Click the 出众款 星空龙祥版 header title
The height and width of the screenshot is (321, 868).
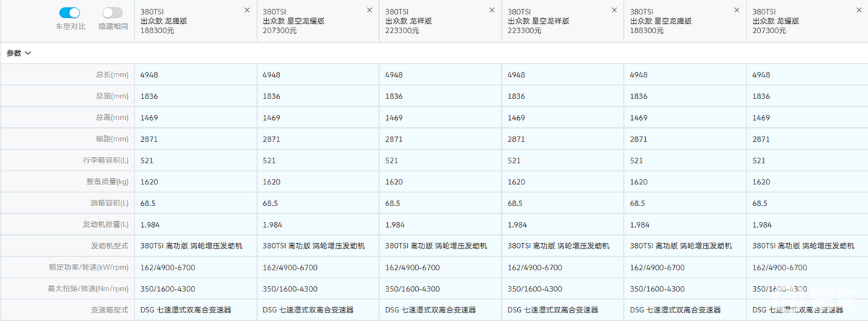[x=538, y=22]
